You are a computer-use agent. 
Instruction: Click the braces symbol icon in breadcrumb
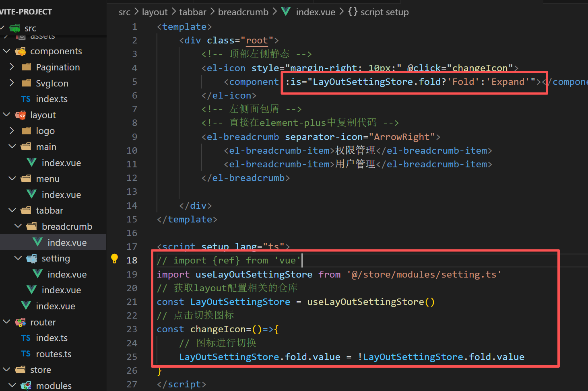[353, 12]
